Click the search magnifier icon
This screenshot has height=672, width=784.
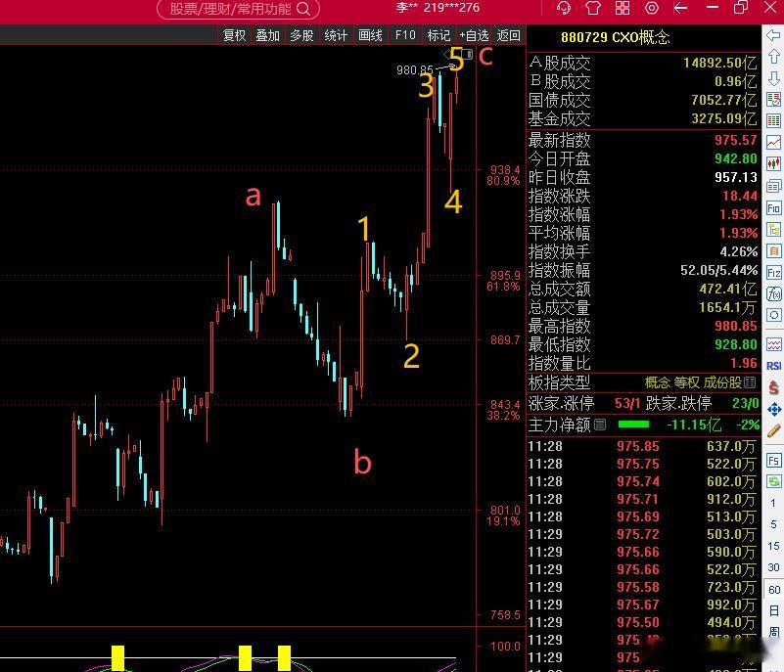303,9
